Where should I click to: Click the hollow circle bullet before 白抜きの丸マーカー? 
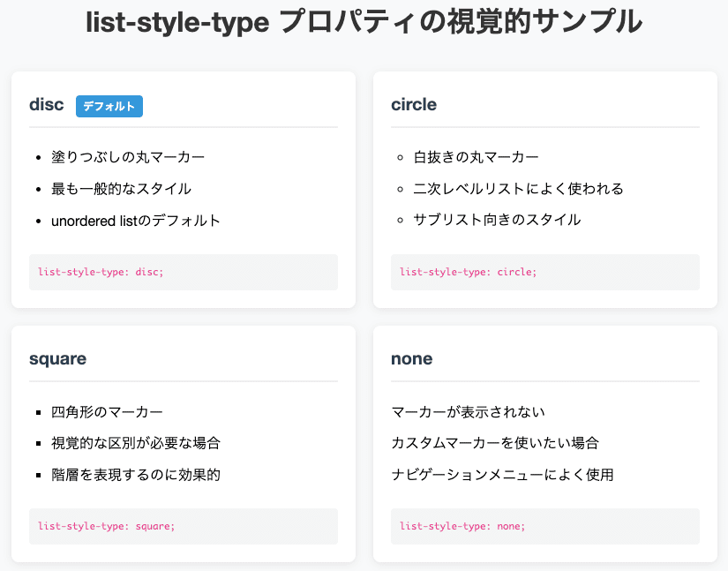[401, 158]
